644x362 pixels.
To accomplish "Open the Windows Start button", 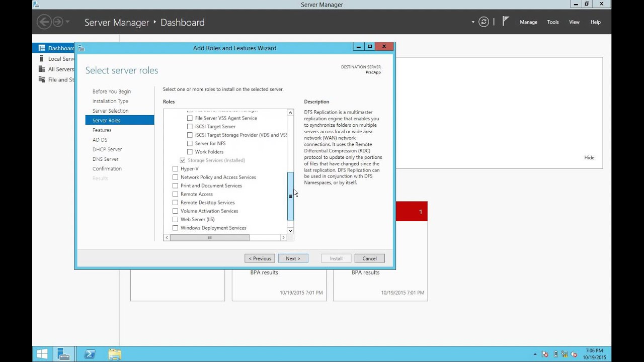I will point(42,354).
